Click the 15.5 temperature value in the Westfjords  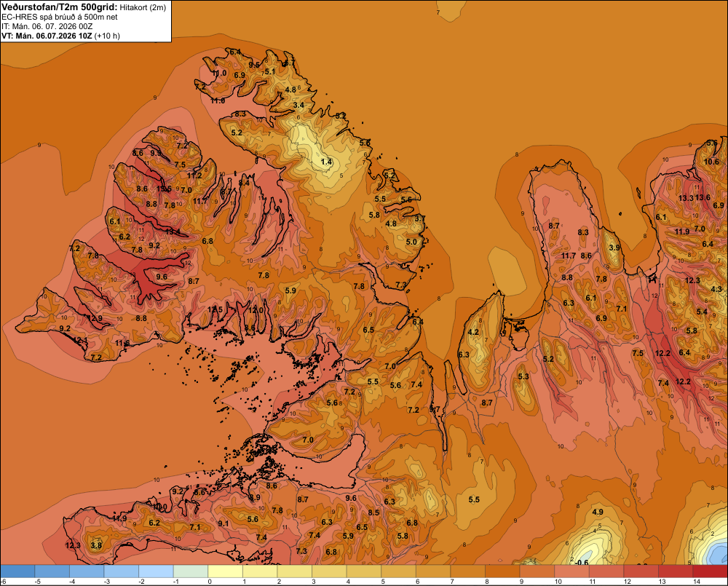click(x=164, y=189)
